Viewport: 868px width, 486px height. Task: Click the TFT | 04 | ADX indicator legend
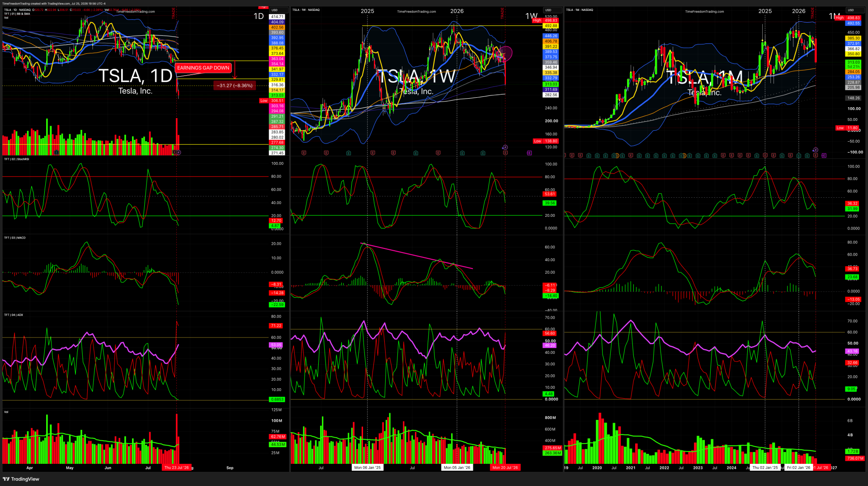(14, 315)
